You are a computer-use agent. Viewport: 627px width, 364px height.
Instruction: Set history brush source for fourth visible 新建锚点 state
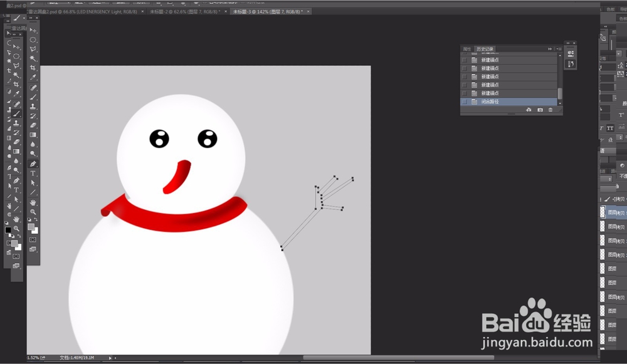point(464,85)
